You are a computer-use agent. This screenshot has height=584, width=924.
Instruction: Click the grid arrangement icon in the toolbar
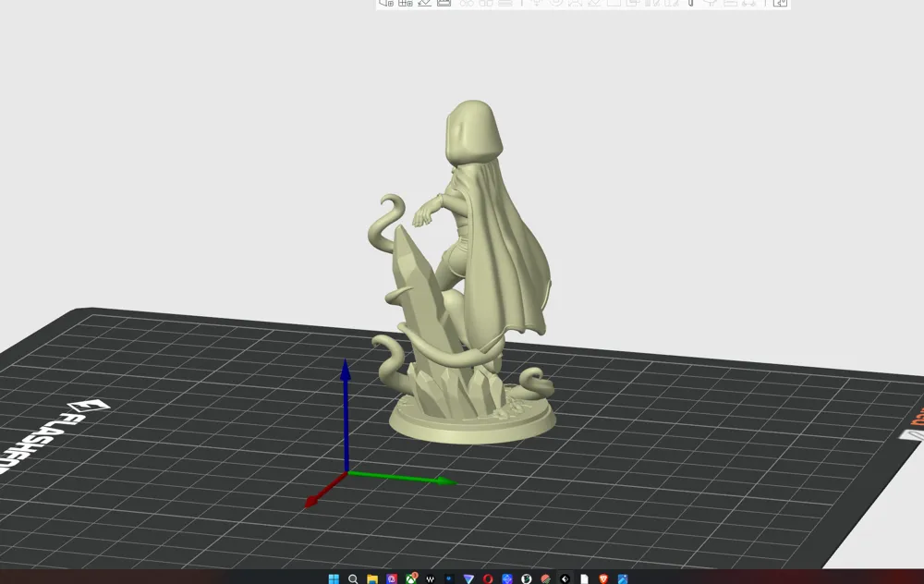405,4
